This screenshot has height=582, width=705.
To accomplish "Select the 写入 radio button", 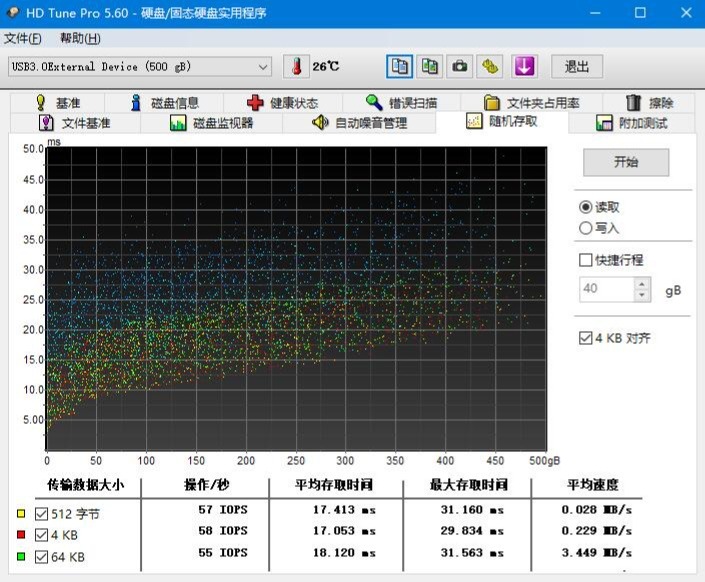I will pos(586,228).
